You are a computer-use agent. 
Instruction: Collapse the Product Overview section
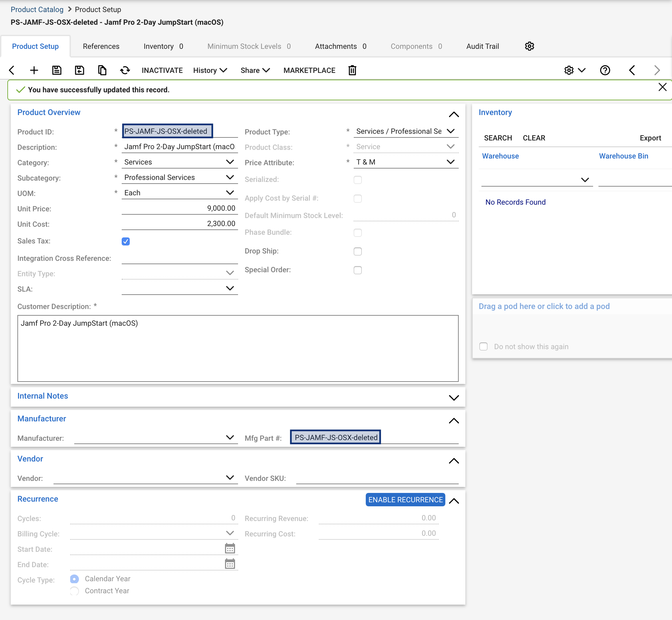pyautogui.click(x=454, y=115)
